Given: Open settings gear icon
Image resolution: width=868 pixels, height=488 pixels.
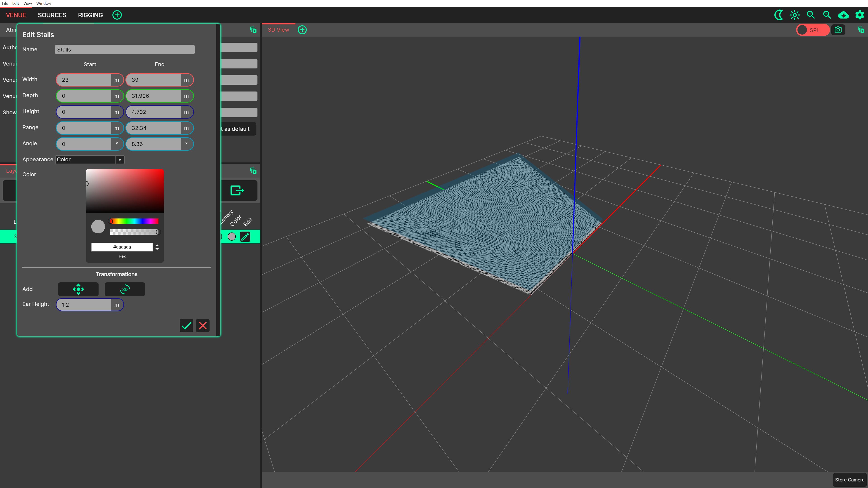Looking at the screenshot, I should 860,15.
